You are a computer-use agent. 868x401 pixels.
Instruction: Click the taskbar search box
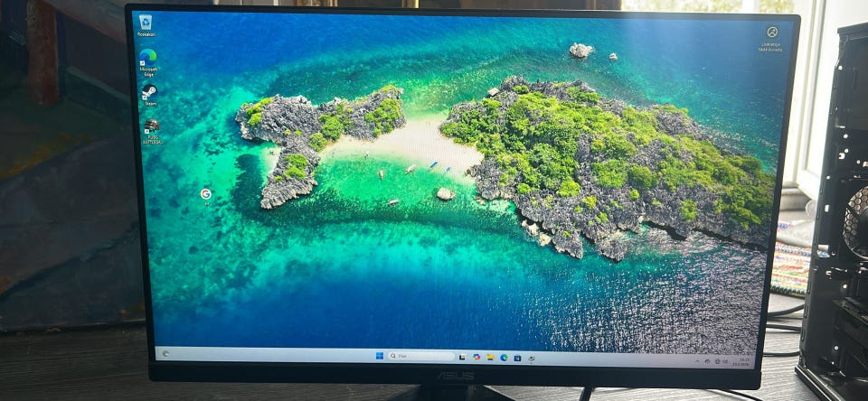(x=421, y=356)
